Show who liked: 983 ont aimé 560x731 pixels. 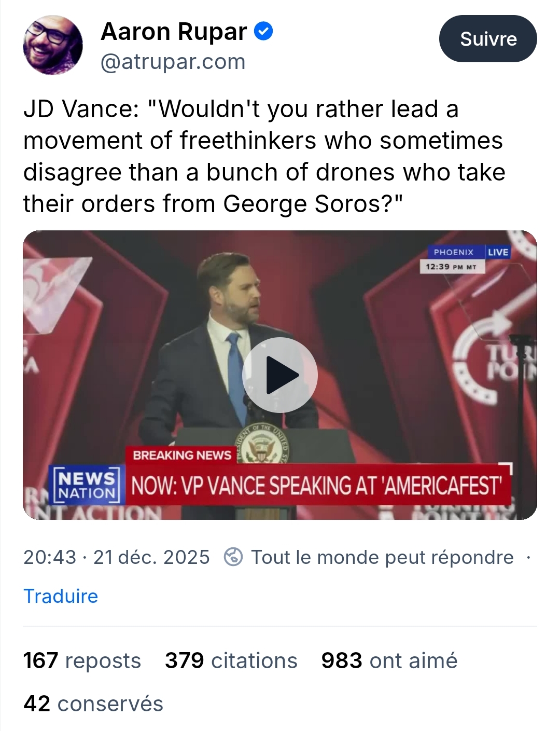[x=389, y=660]
